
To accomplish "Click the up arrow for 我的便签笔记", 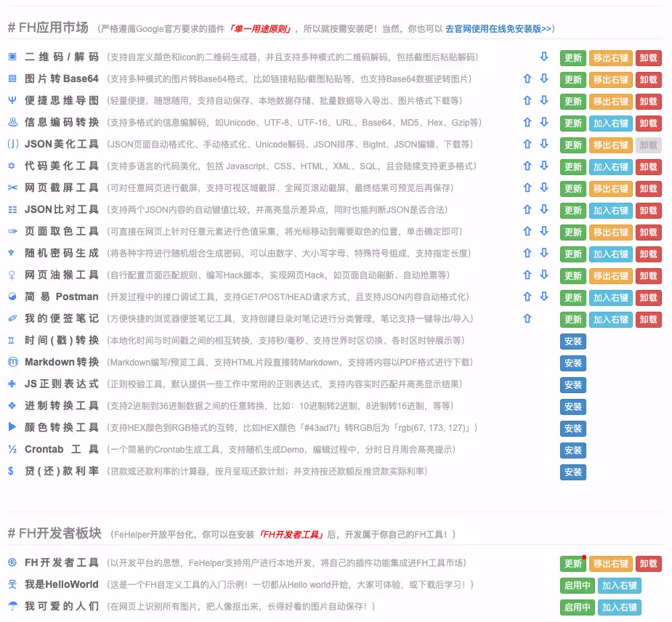I will click(x=527, y=319).
